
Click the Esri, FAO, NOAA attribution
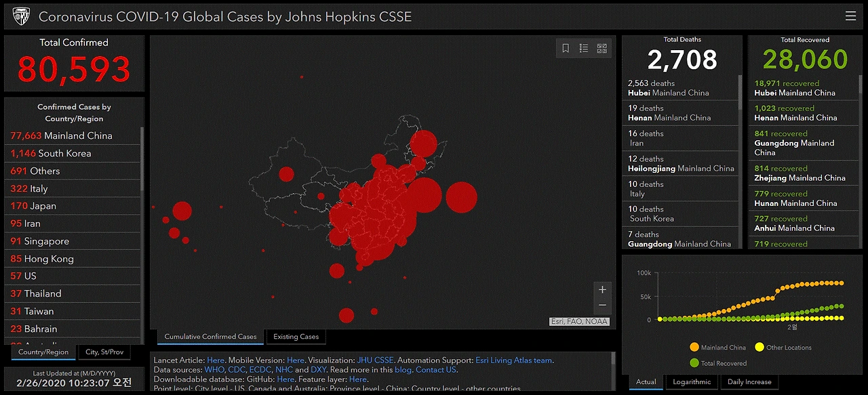tap(579, 322)
